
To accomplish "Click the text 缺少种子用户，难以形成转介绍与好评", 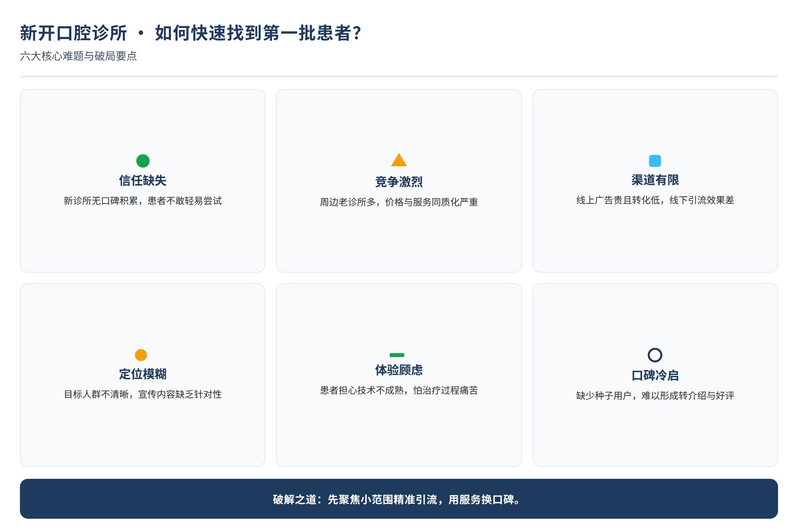I will click(x=655, y=396).
